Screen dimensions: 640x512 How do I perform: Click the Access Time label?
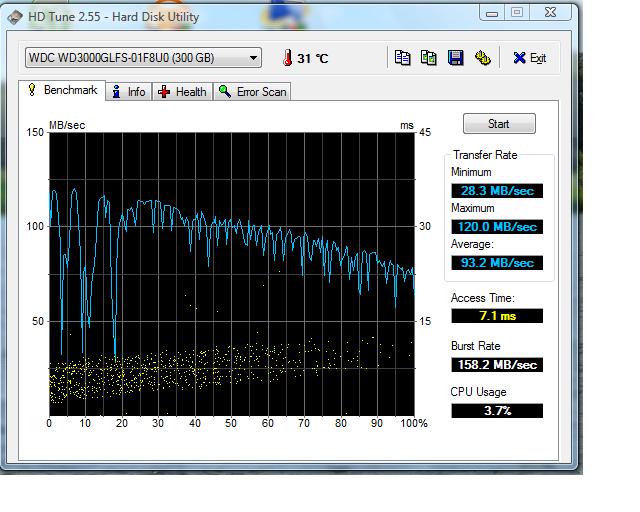[x=482, y=298]
